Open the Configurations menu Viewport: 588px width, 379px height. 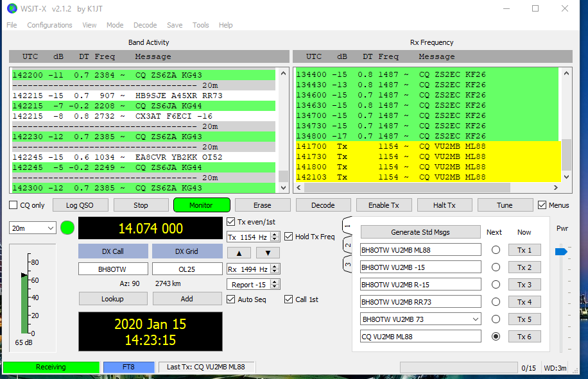[49, 25]
